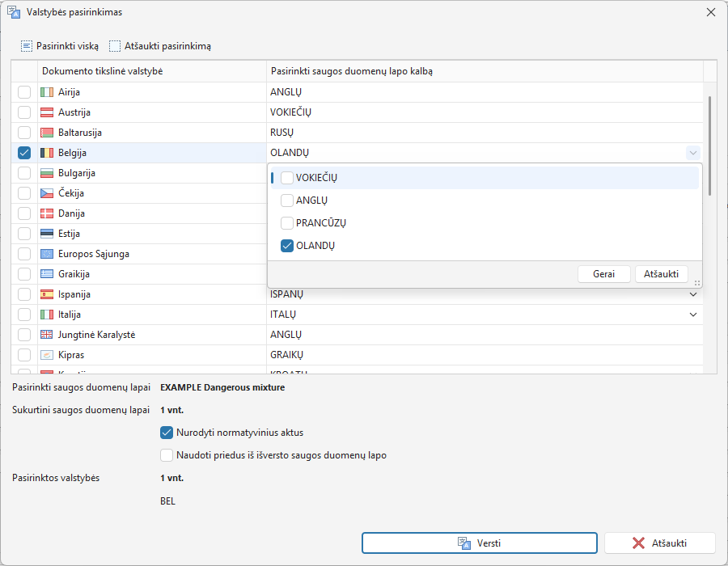This screenshot has height=566, width=728.
Task: Click the Czech flag beside Čekija
Action: point(47,193)
